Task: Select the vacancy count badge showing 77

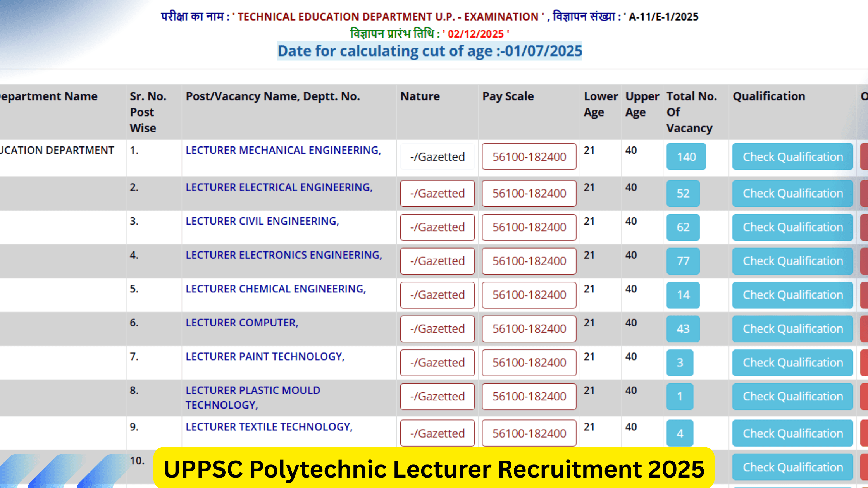Action: 683,261
